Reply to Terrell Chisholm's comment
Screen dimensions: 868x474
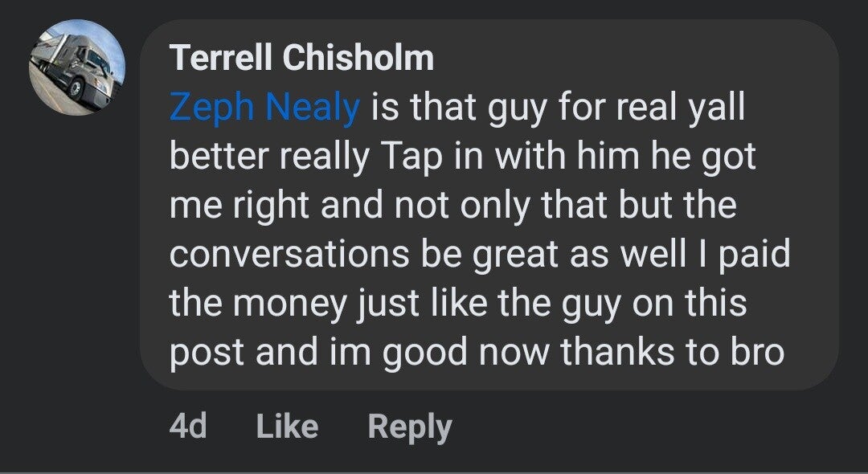point(409,426)
